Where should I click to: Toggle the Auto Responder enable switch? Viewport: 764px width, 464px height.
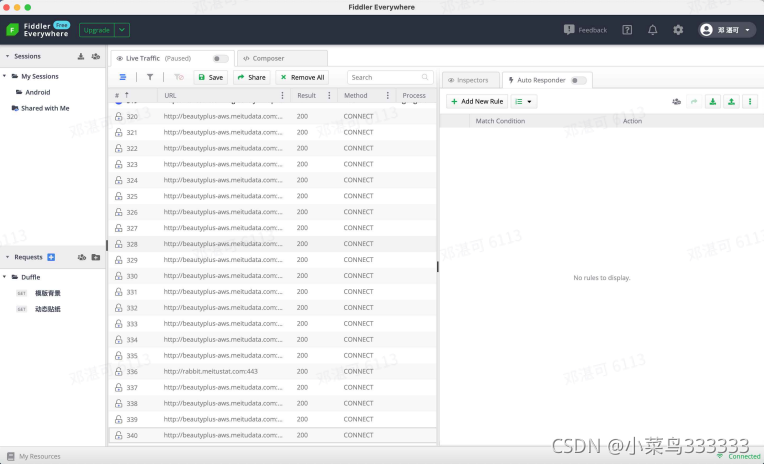click(x=579, y=80)
